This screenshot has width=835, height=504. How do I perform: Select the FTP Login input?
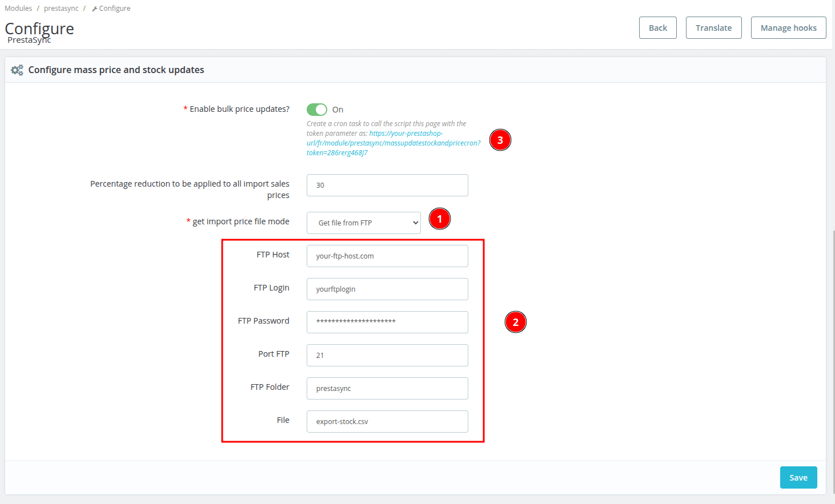click(387, 289)
